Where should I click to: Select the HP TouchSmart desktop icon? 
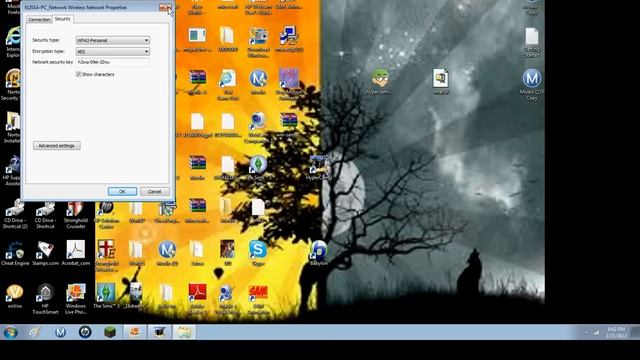click(x=45, y=299)
